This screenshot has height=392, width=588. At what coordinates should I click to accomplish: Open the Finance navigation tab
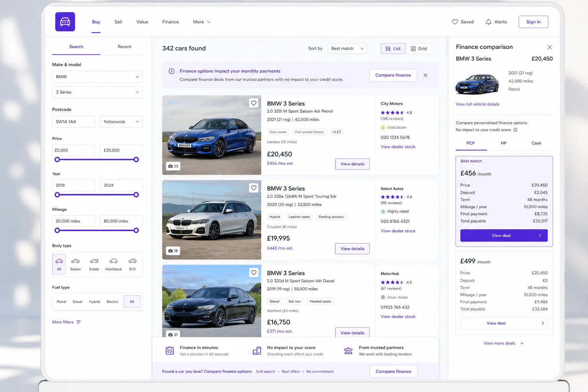pyautogui.click(x=170, y=22)
